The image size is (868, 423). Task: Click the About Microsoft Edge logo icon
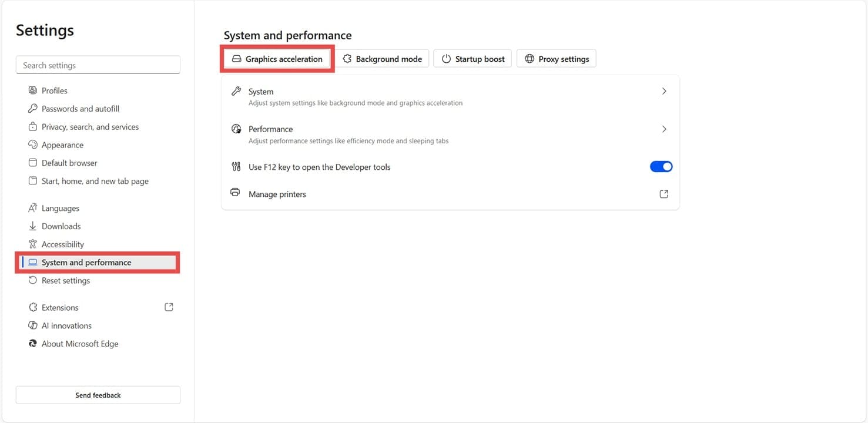click(33, 344)
